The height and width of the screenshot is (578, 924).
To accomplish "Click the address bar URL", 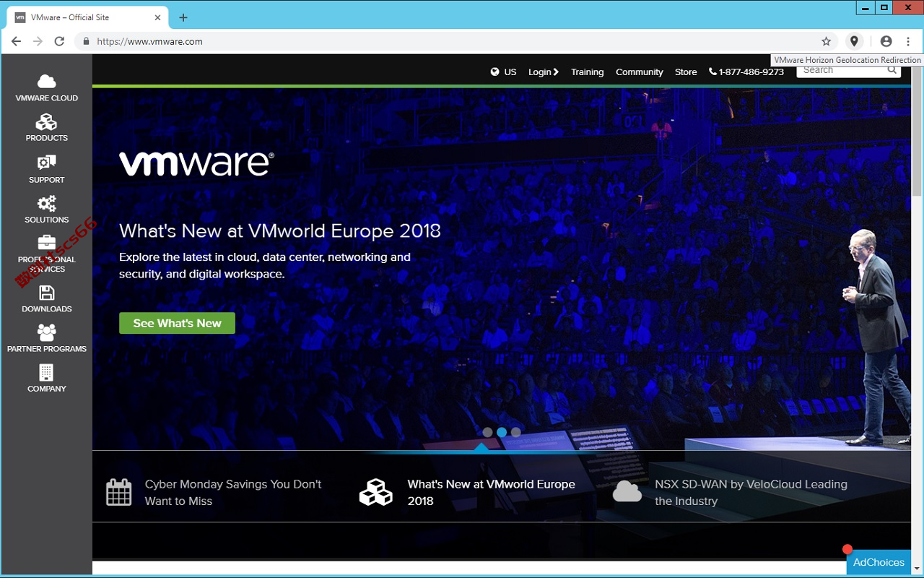I will click(x=149, y=41).
